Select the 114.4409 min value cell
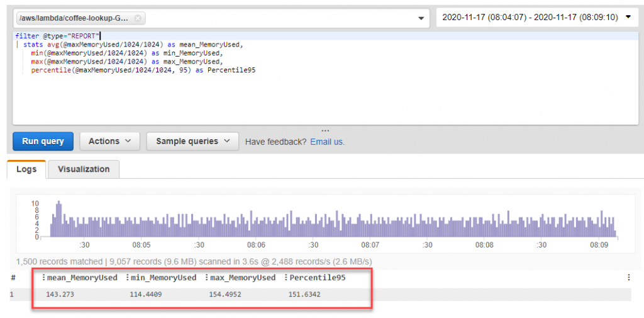 pos(147,295)
